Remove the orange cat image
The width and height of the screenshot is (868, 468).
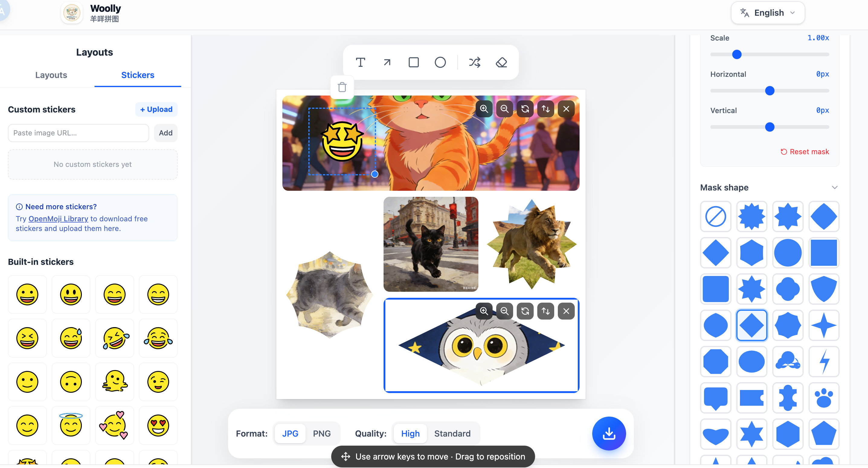click(566, 109)
